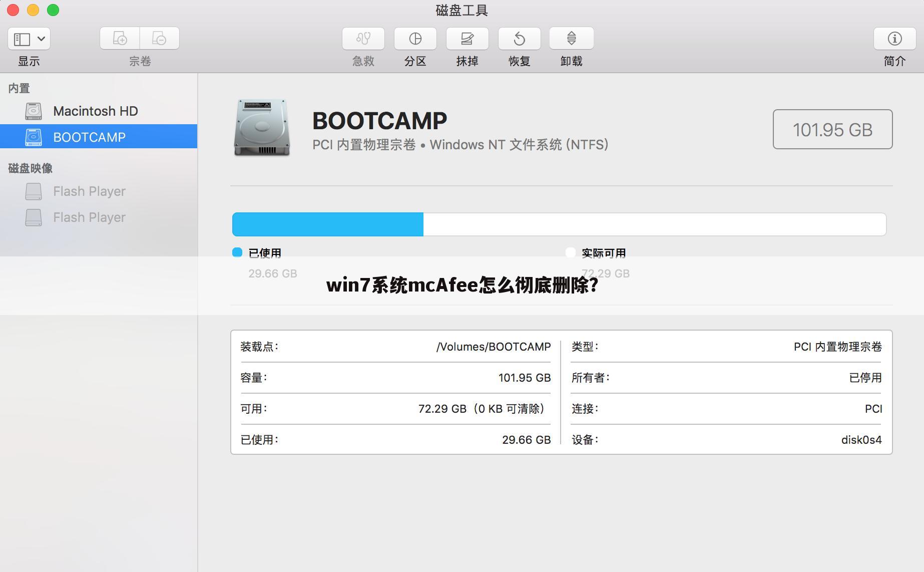Image resolution: width=924 pixels, height=572 pixels.
Task: Click the add volume icon under 宗卷
Action: (x=120, y=38)
